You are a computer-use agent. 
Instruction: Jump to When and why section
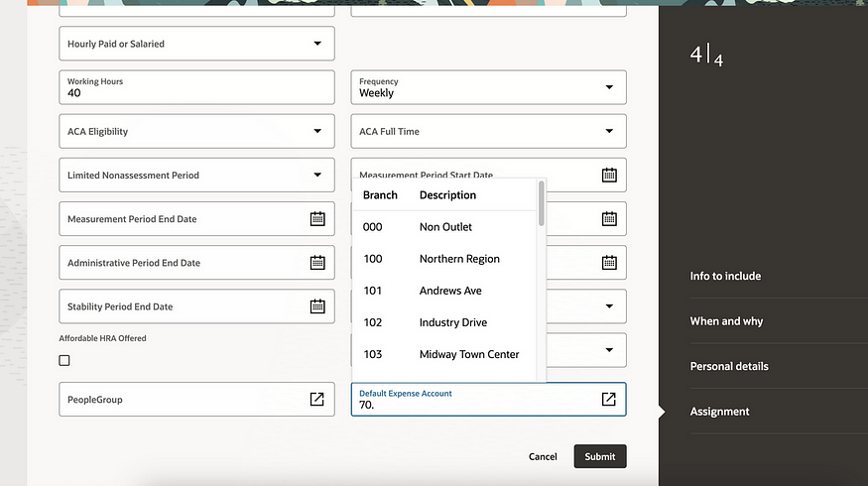(x=726, y=321)
